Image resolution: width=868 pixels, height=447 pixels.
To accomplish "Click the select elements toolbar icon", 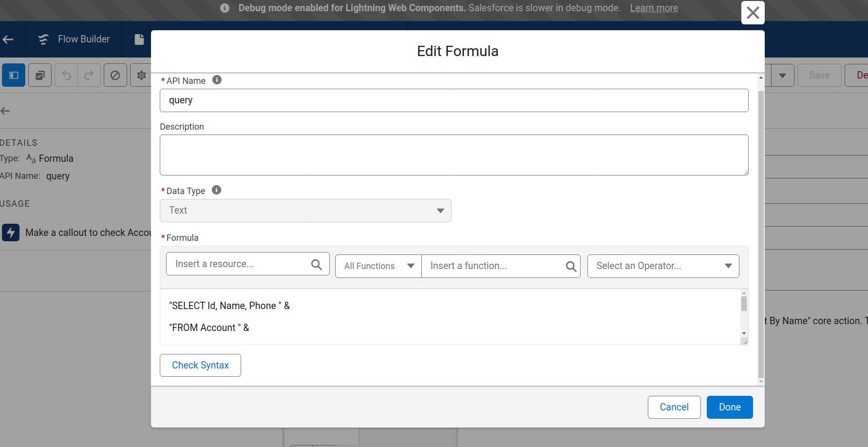I will tap(39, 75).
